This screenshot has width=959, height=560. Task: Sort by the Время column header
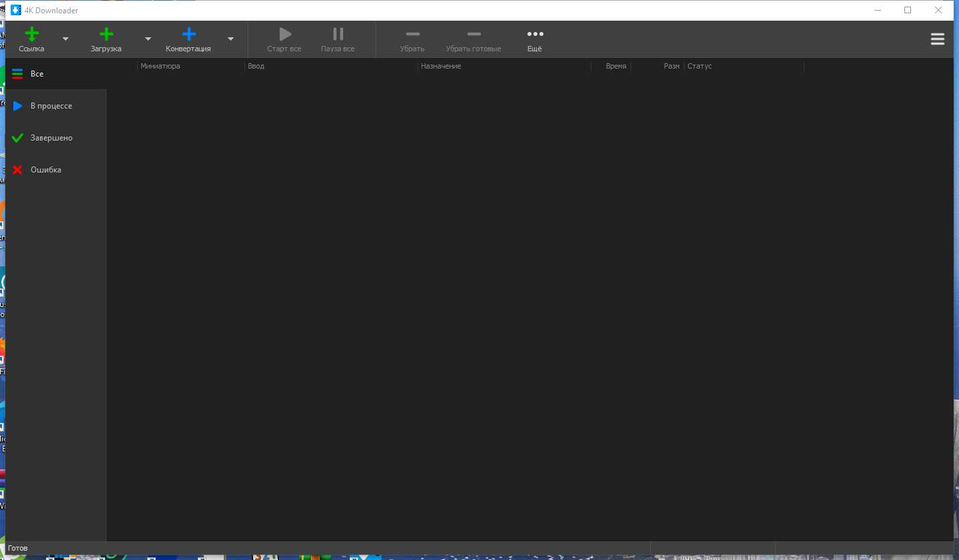pos(611,66)
